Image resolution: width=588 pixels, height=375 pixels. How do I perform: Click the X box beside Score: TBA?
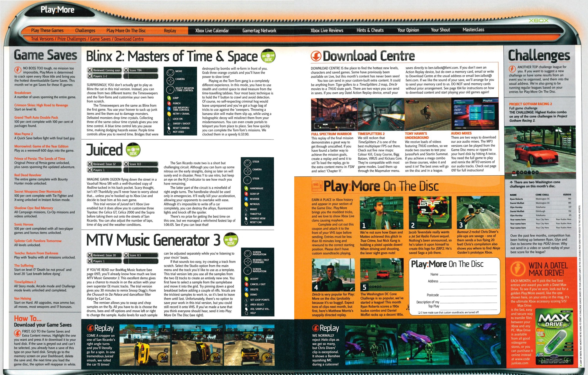pos(126,70)
